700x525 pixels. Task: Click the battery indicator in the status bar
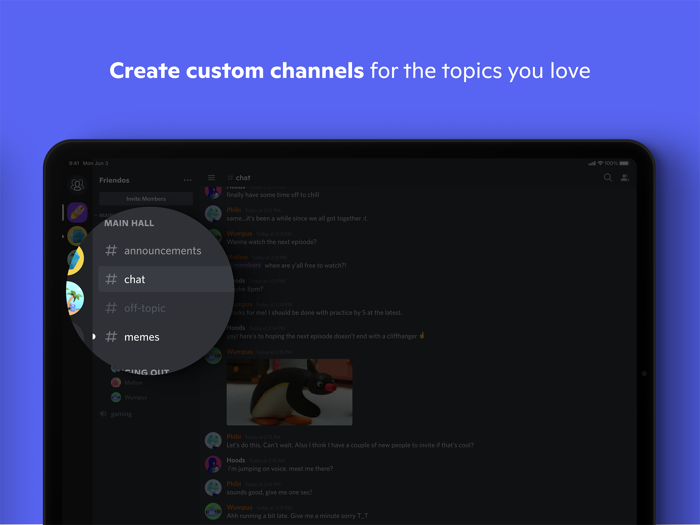pos(624,163)
